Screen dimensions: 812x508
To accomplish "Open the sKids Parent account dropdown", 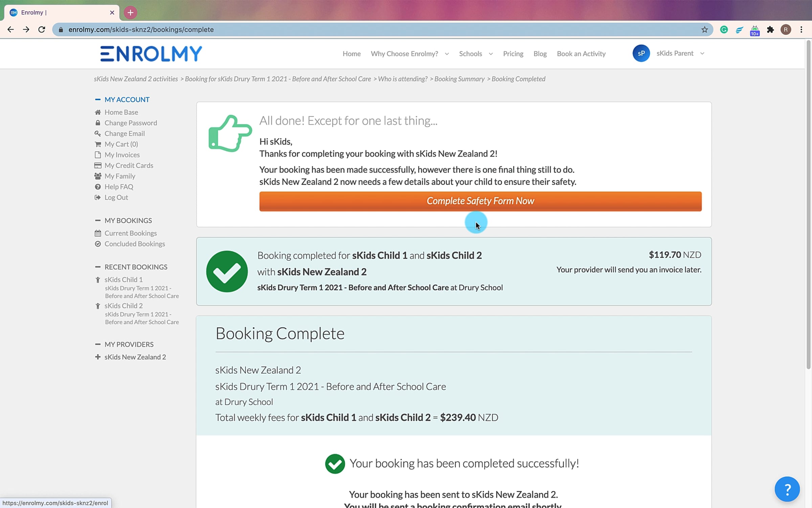I will point(680,53).
